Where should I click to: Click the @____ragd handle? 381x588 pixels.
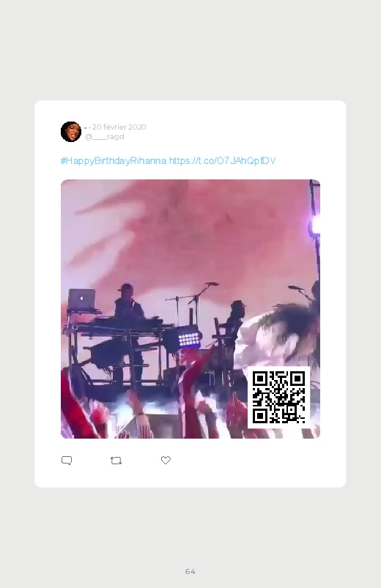click(x=104, y=137)
